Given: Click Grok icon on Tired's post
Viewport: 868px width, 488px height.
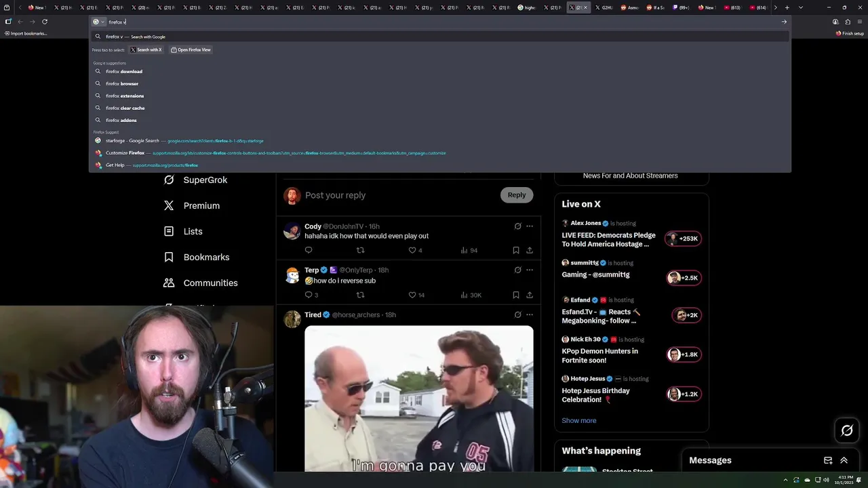Looking at the screenshot, I should click(517, 314).
